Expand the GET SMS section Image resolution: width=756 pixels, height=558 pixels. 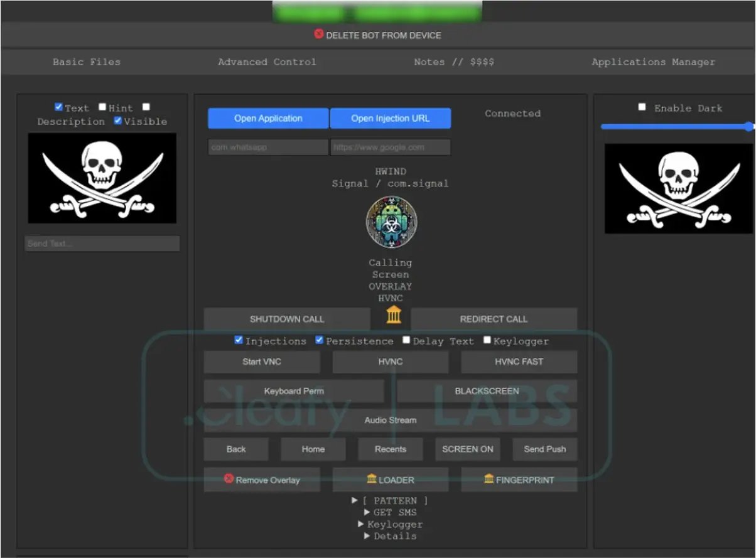(x=390, y=513)
